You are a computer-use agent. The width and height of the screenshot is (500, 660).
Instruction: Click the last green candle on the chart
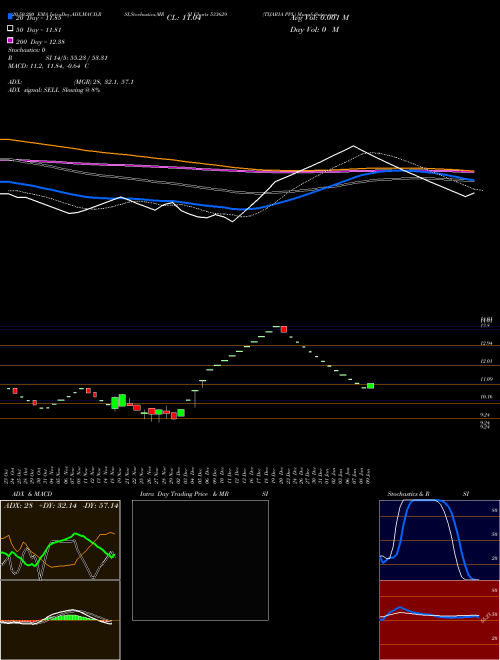(x=370, y=386)
